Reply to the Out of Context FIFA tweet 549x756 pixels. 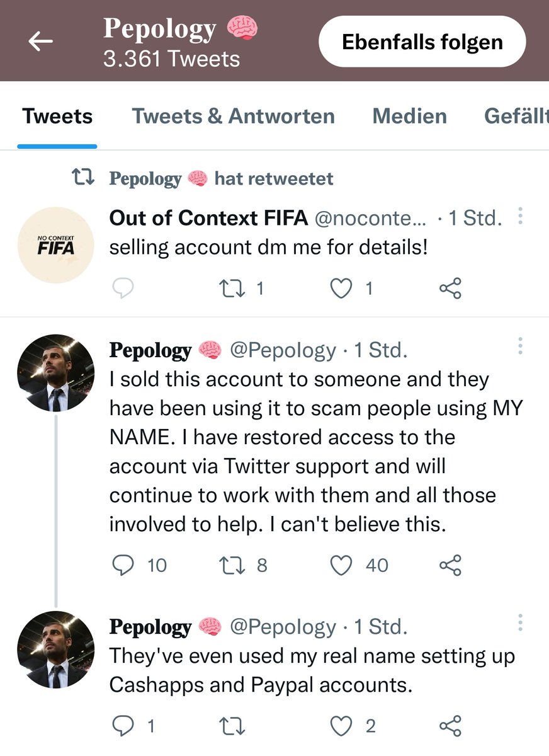tap(123, 289)
